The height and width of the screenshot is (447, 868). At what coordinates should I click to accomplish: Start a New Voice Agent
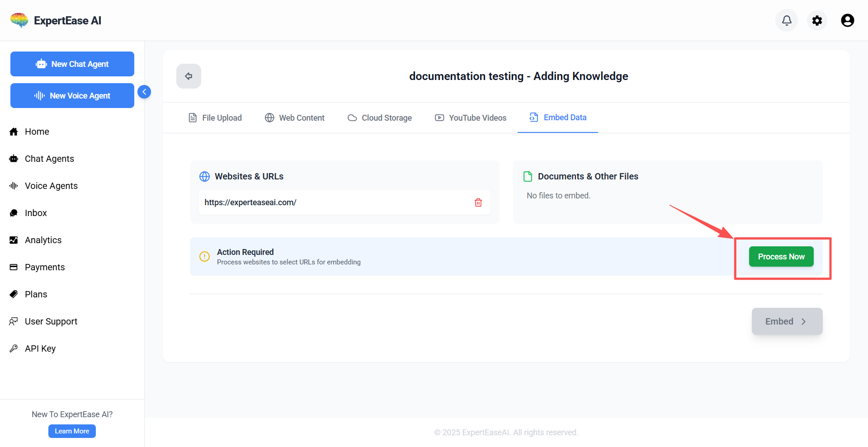[72, 96]
